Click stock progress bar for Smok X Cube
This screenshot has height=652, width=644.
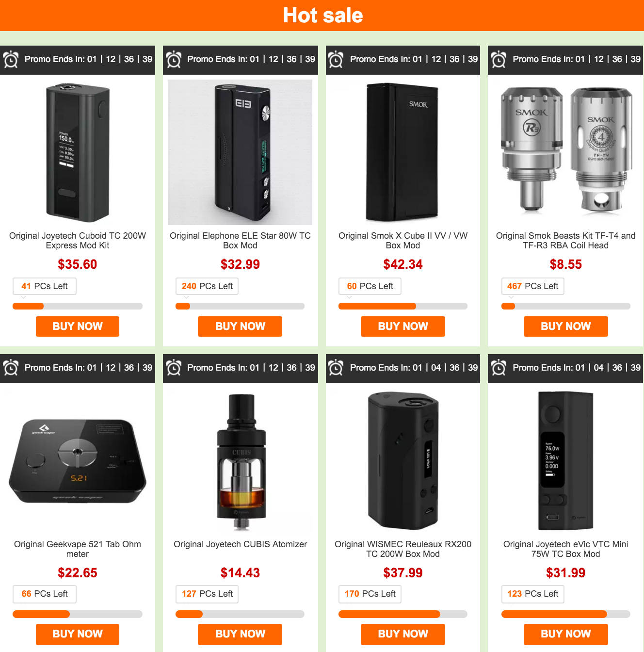click(403, 306)
